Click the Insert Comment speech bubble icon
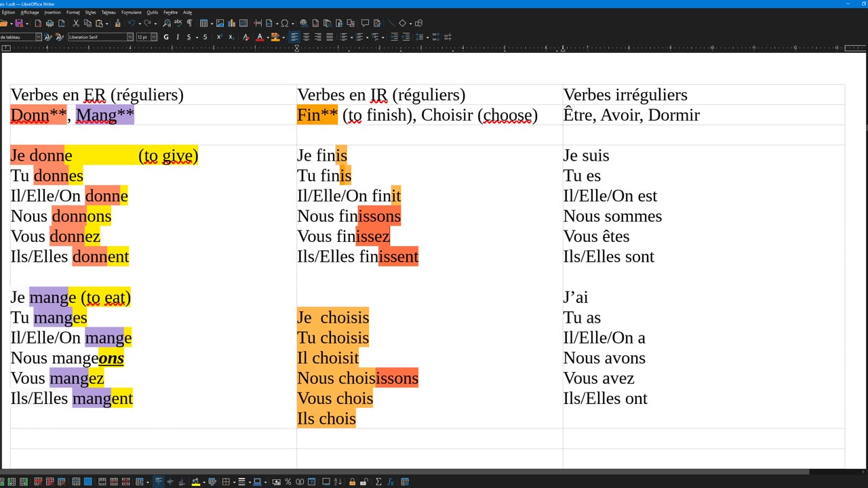Viewport: 868px width, 488px height. 365,23
